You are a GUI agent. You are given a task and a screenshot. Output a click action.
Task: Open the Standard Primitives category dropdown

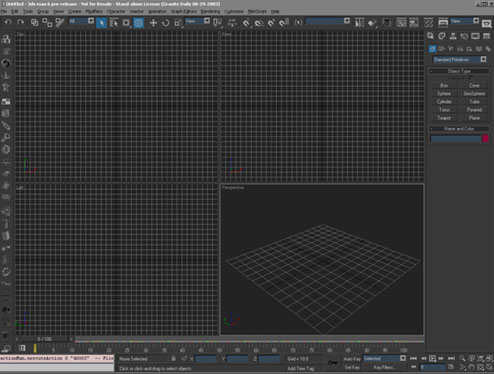(460, 60)
